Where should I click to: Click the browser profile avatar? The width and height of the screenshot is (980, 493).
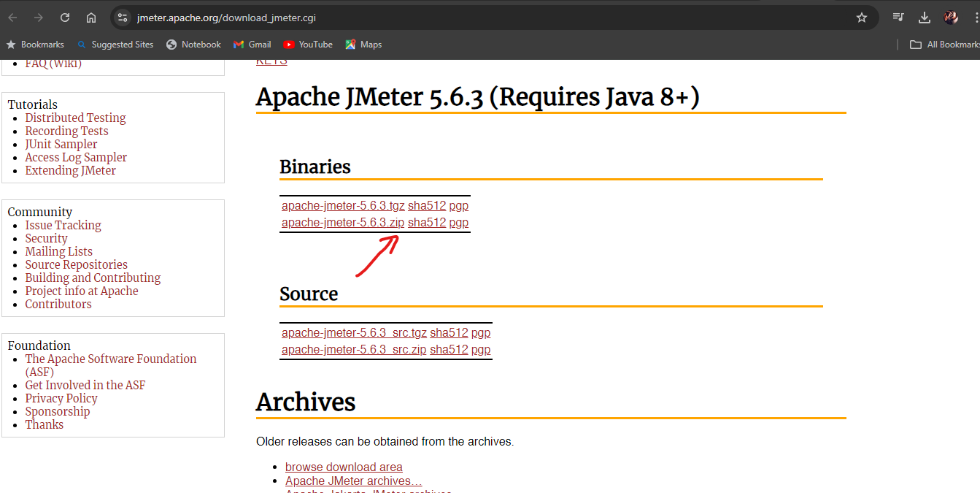[951, 16]
